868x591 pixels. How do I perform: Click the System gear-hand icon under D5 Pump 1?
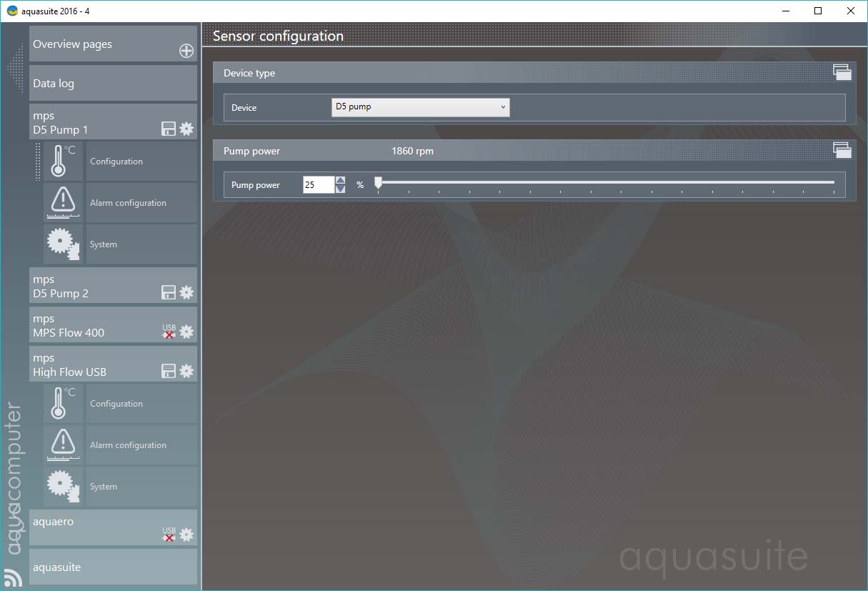pyautogui.click(x=63, y=244)
